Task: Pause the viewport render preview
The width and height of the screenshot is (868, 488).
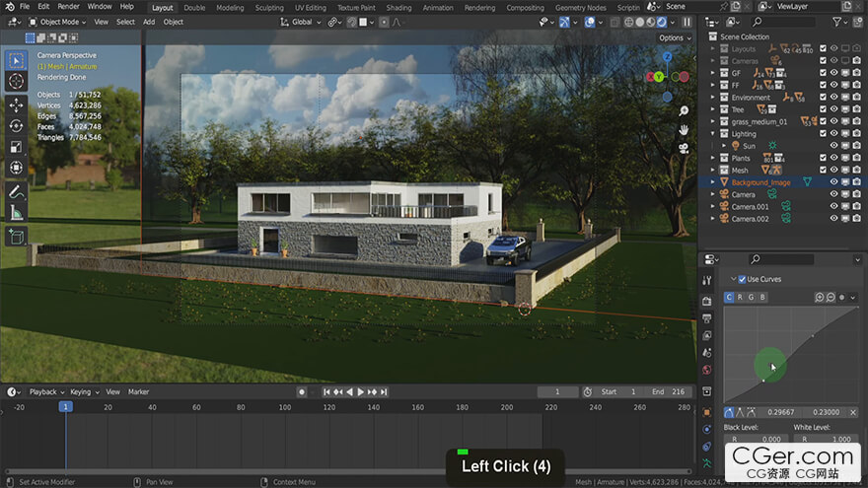Action: coord(687,22)
